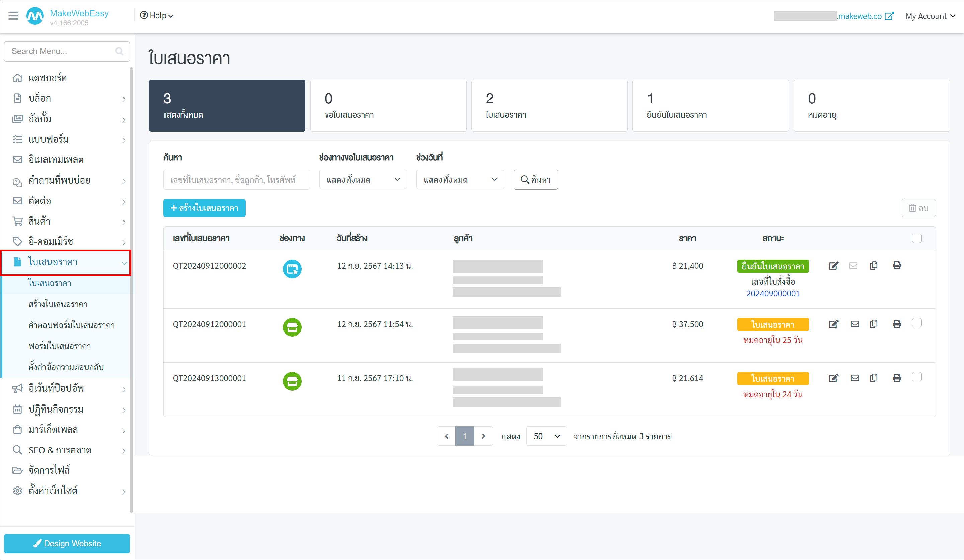Click the Design Website button

coord(67,543)
